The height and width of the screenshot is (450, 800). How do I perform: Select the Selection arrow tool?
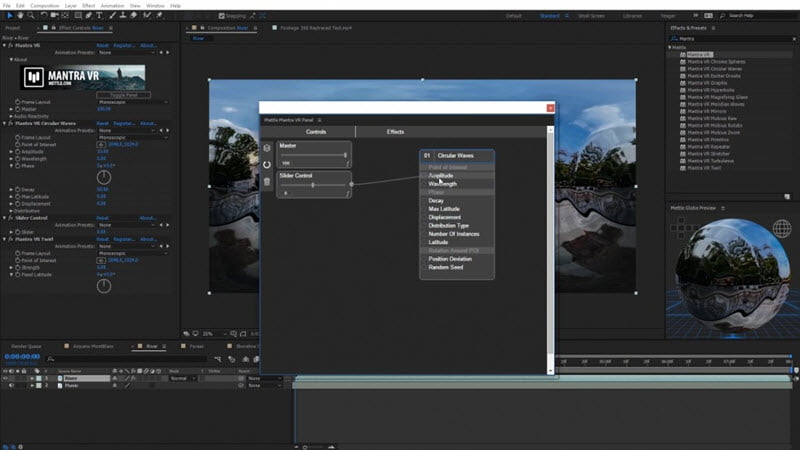click(10, 16)
